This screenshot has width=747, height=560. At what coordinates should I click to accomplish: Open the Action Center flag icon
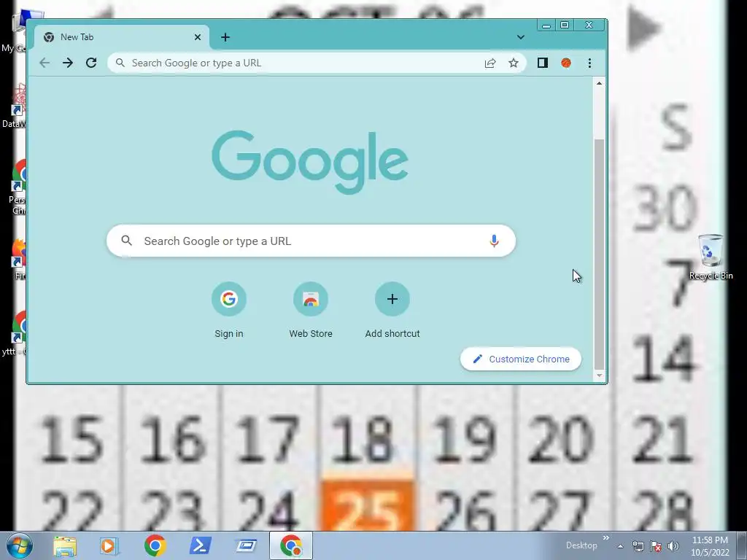pos(656,546)
